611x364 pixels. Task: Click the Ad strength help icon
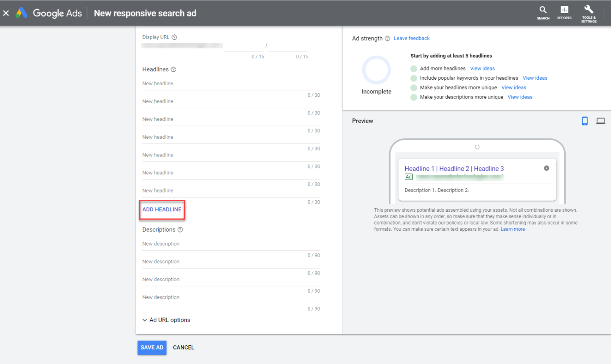click(387, 39)
